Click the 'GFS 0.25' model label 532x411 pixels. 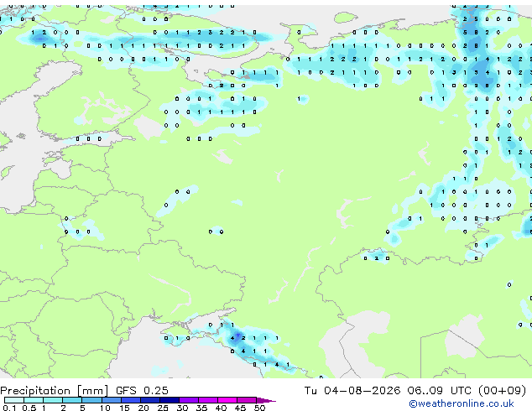142,391
